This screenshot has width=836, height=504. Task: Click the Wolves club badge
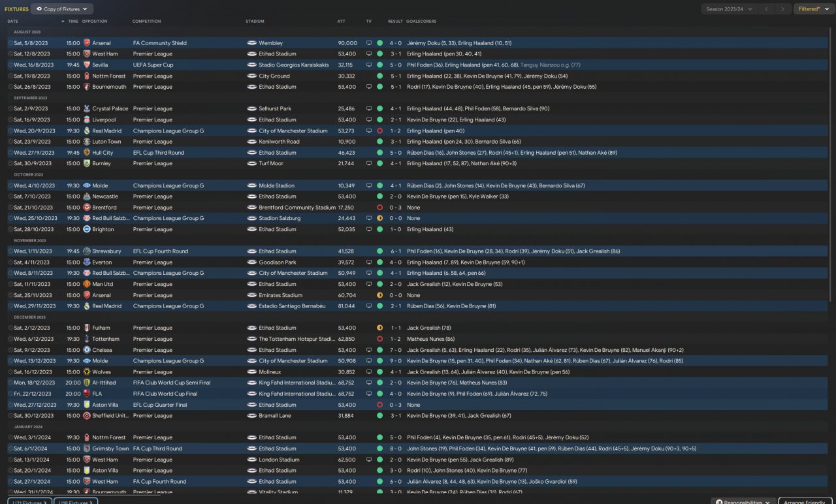[x=87, y=372]
